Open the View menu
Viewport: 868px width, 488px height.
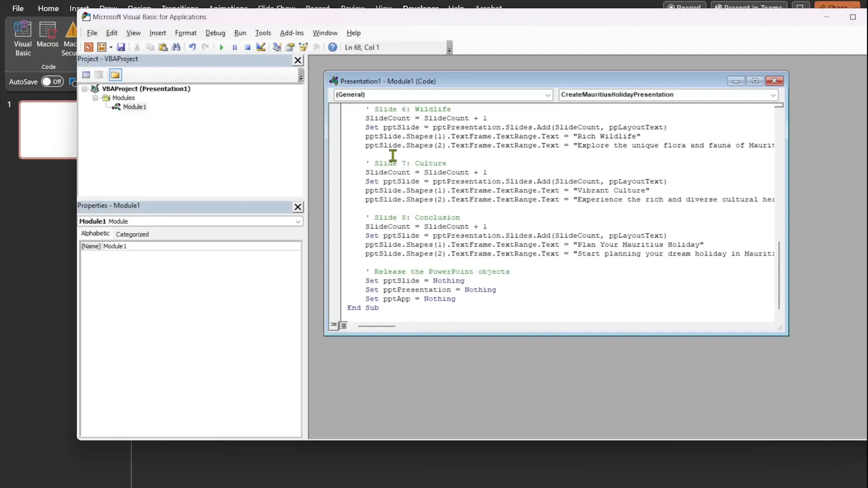(x=133, y=33)
